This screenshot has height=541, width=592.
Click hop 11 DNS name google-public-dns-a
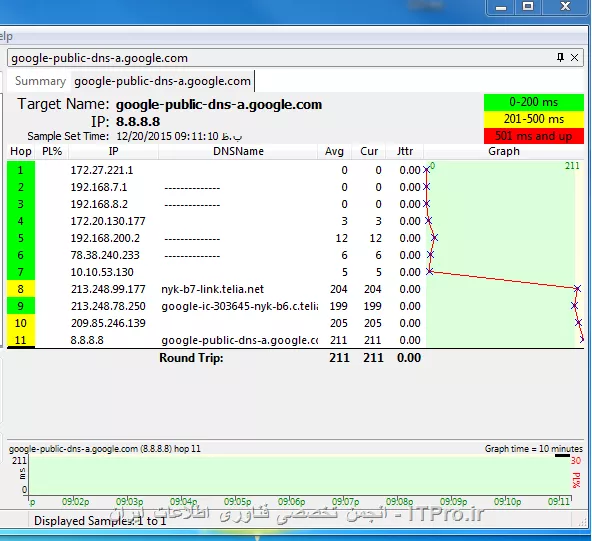click(x=239, y=340)
